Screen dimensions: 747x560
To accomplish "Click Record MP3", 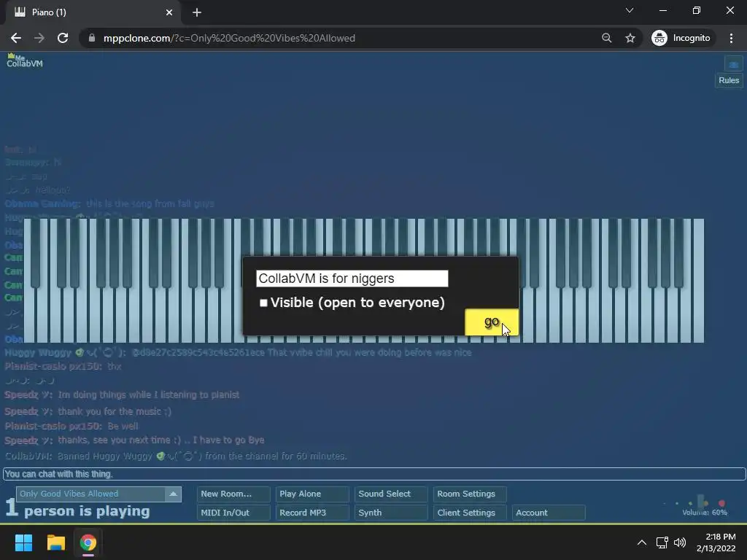I will coord(312,513).
